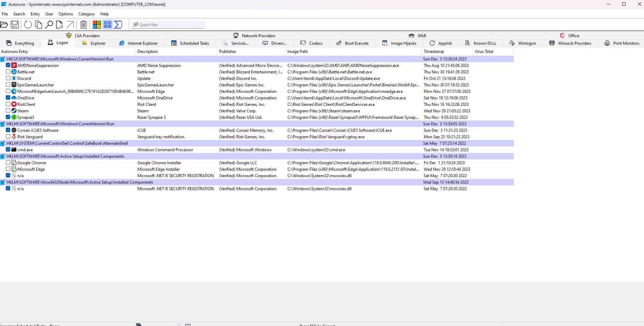The height and width of the screenshot is (326, 644).
Task: Click the Google Chrome installer icon
Action: (14, 163)
